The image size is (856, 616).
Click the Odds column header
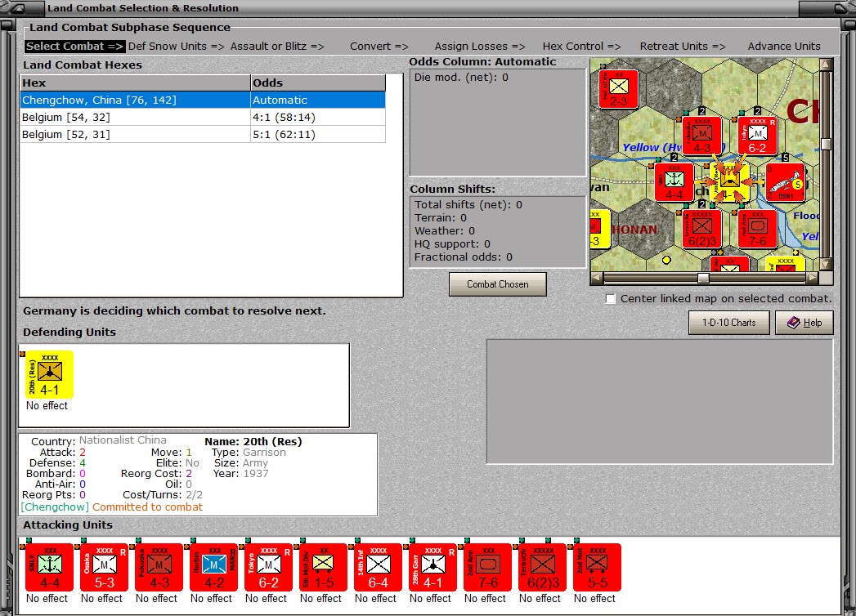coord(318,83)
